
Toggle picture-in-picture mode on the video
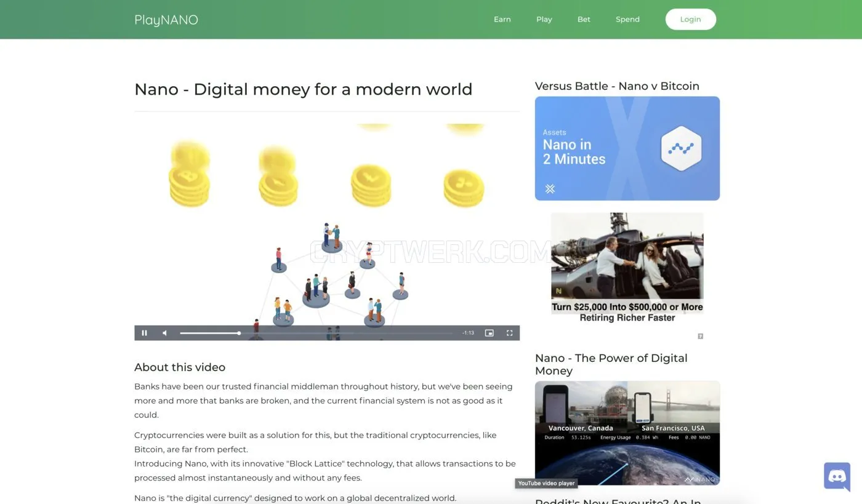coord(489,333)
